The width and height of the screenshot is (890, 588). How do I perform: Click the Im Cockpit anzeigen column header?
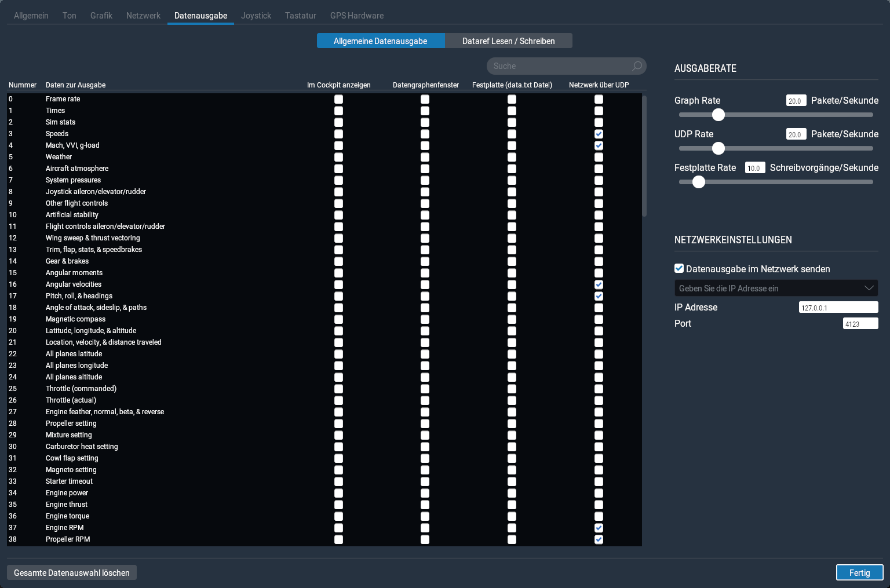coord(339,85)
